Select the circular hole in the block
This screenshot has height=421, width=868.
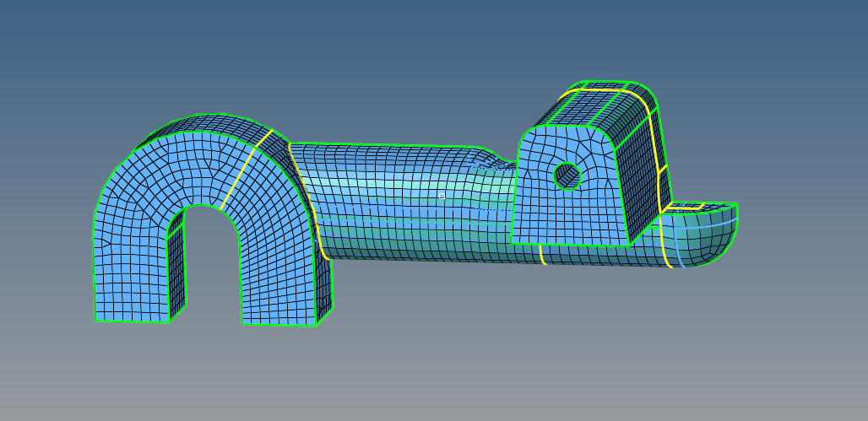point(567,176)
